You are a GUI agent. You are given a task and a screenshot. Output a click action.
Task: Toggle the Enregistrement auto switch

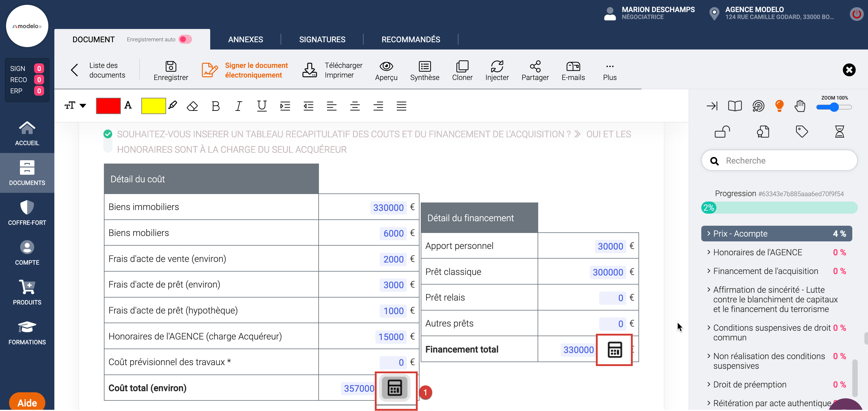(x=185, y=40)
